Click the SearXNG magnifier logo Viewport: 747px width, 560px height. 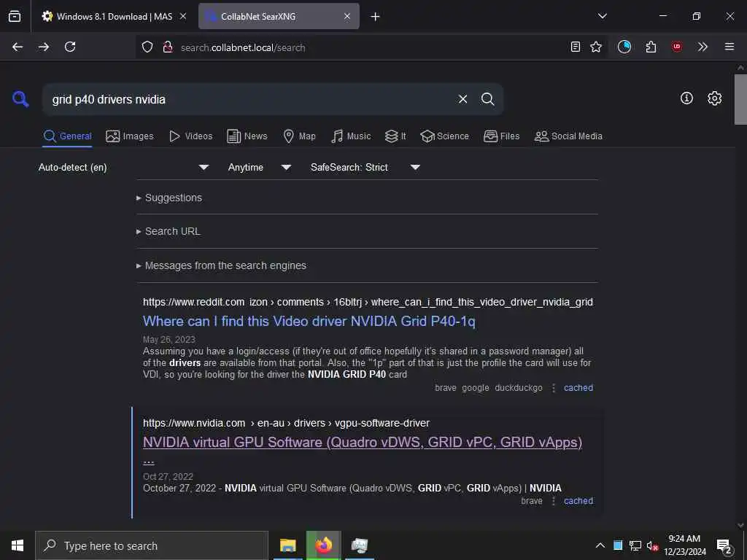click(20, 99)
